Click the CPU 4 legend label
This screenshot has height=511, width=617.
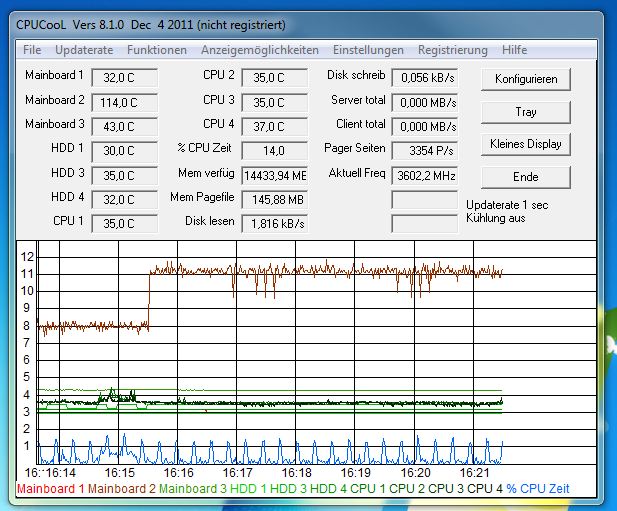tap(485, 489)
